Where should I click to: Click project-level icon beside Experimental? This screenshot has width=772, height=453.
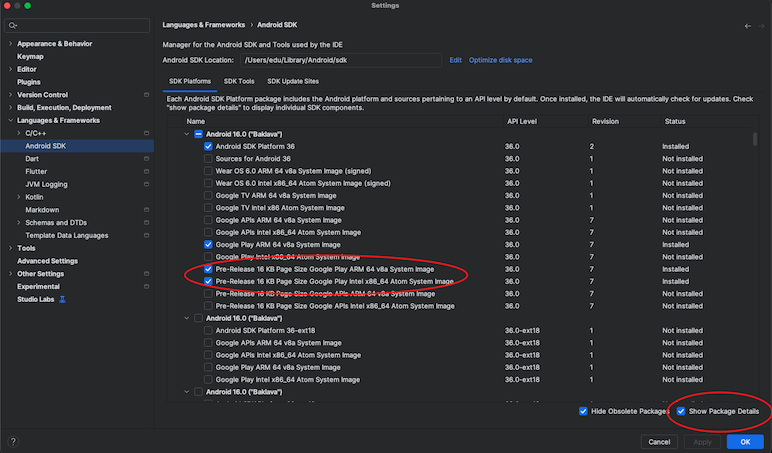click(x=146, y=287)
